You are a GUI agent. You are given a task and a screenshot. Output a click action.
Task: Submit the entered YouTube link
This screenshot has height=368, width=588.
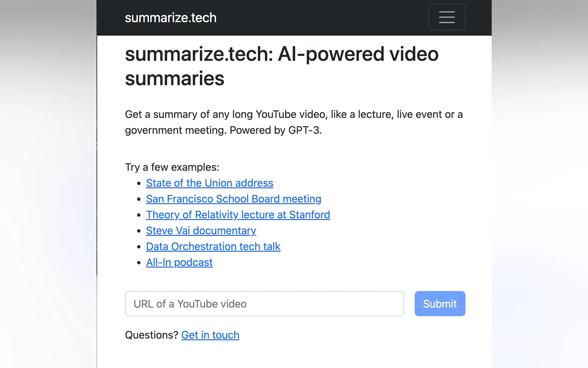click(x=439, y=304)
